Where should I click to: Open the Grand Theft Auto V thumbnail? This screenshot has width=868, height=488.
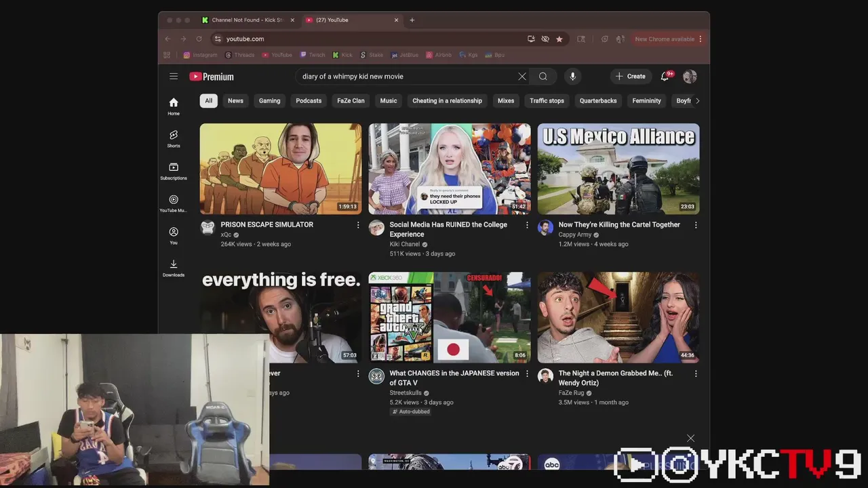tap(450, 317)
